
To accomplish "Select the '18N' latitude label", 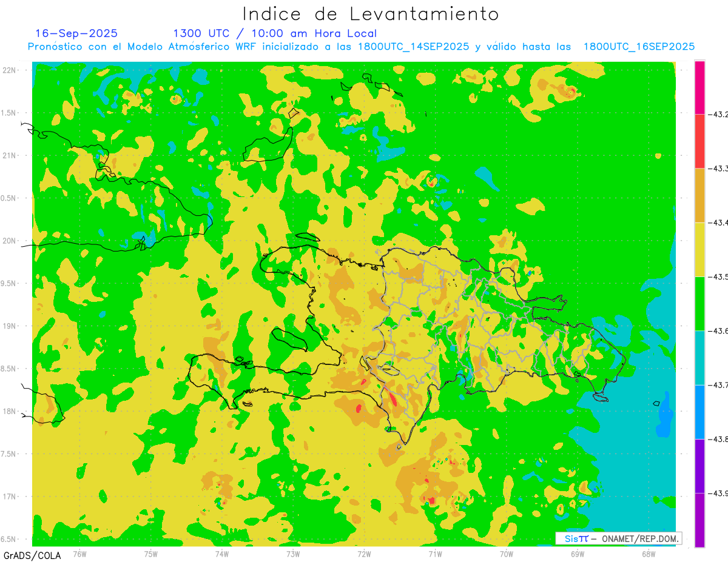I will [x=10, y=411].
